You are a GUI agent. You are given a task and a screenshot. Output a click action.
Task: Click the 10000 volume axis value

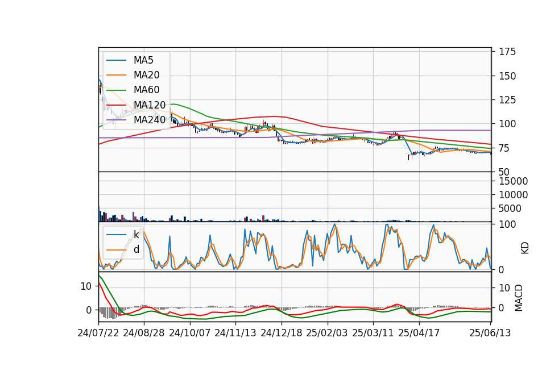click(513, 195)
